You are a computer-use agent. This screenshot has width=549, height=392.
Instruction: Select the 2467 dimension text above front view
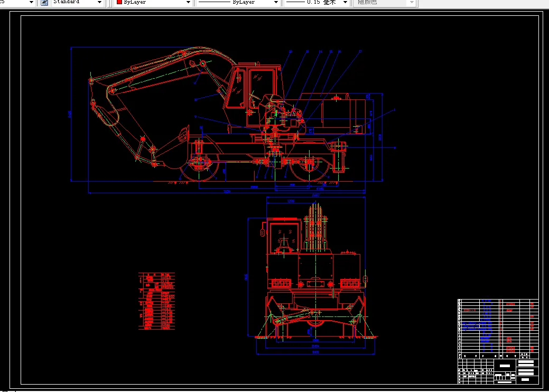pos(316,195)
